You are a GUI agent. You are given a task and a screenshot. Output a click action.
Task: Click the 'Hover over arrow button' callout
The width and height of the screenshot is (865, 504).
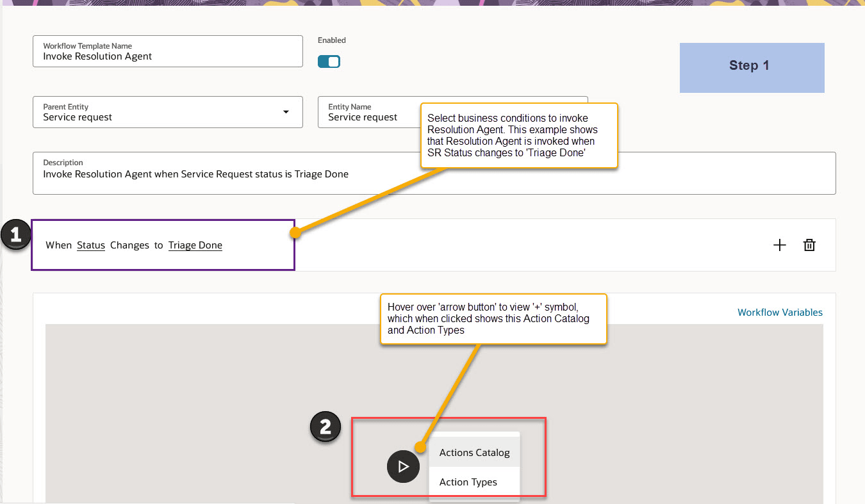pos(493,318)
